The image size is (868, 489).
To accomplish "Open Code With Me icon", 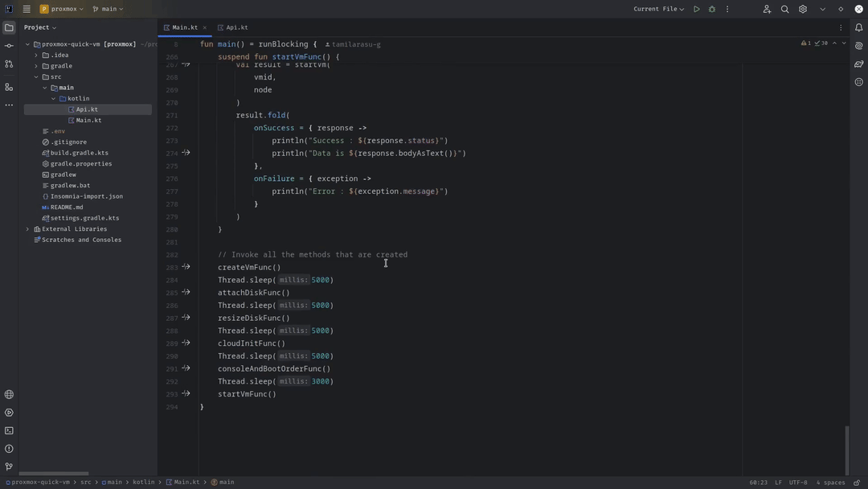I will pos(767,9).
